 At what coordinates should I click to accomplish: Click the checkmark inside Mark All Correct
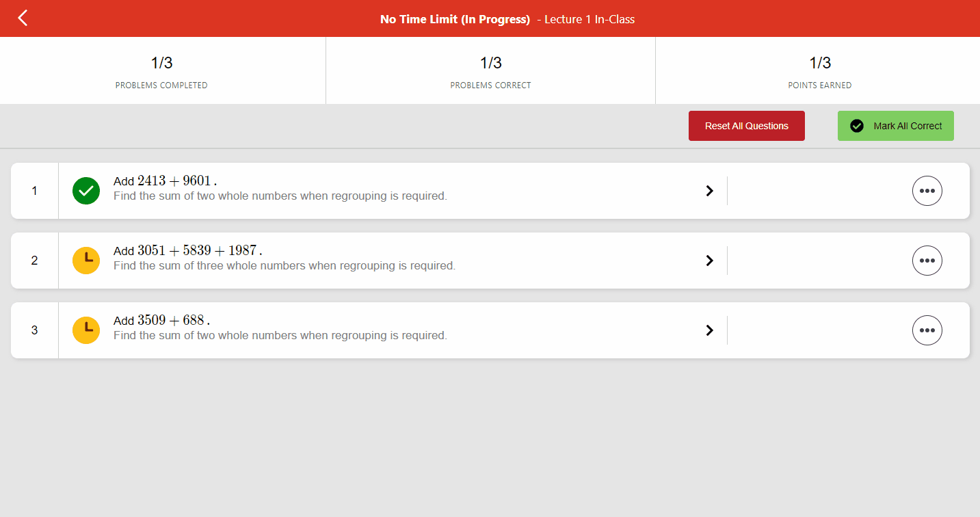pos(857,126)
